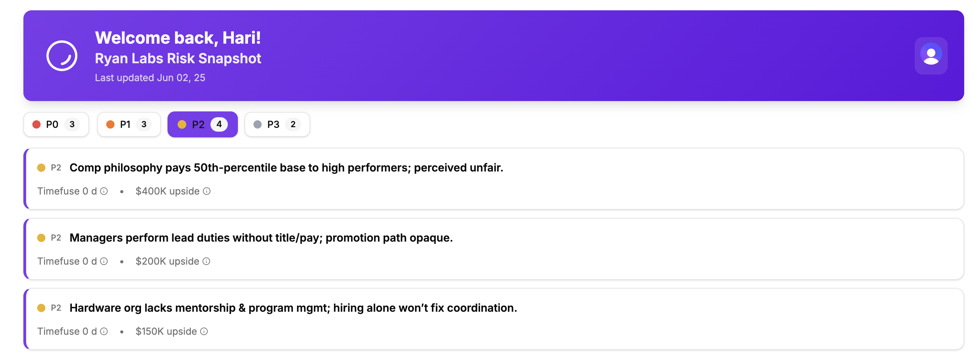Click Timefuse info icon on Managers card
Image resolution: width=980 pixels, height=354 pixels.
tap(104, 261)
